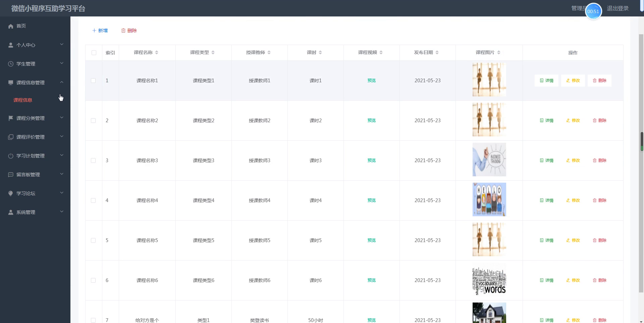Click the 00:51 timer bubble
This screenshot has height=323, width=644.
click(x=593, y=11)
